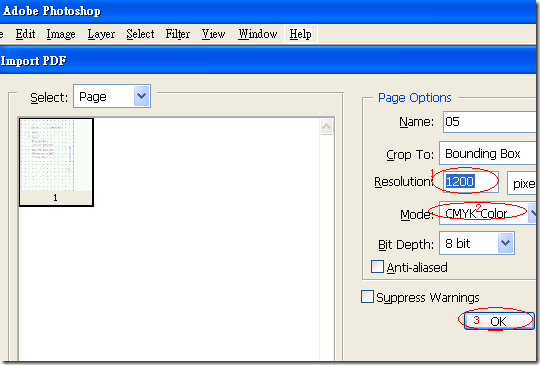Click the Name field containing 05
Viewport: 540px width, 365px height.
[x=489, y=122]
